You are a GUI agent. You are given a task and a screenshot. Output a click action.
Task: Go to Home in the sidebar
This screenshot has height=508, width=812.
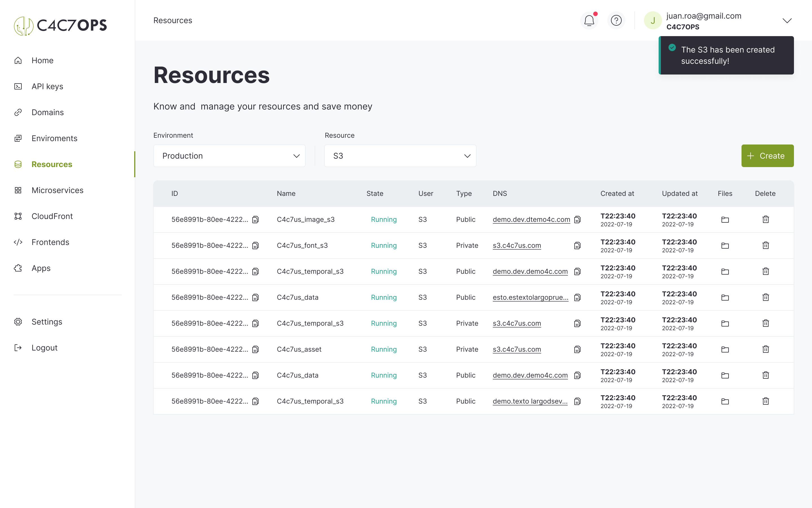[x=42, y=60]
